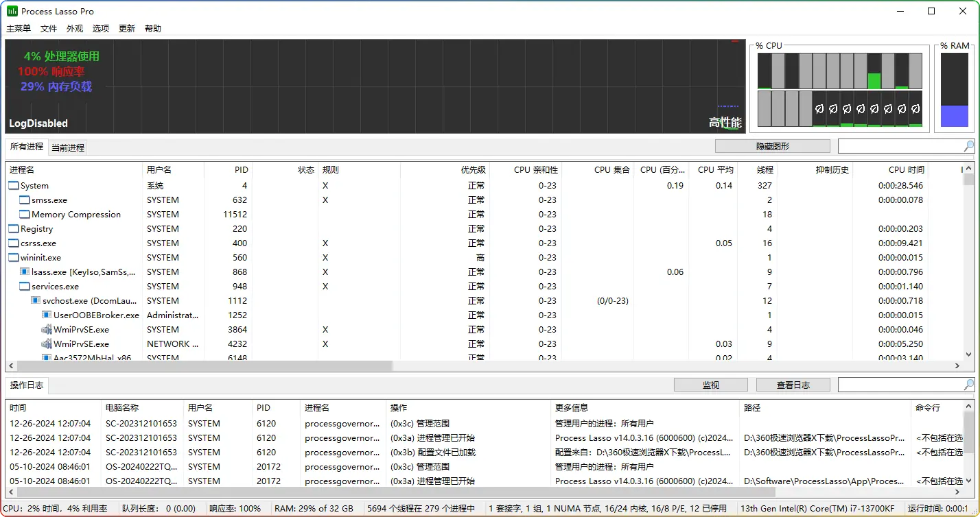The image size is (980, 517).
Task: Click the % RAM usage bar
Action: (955, 90)
